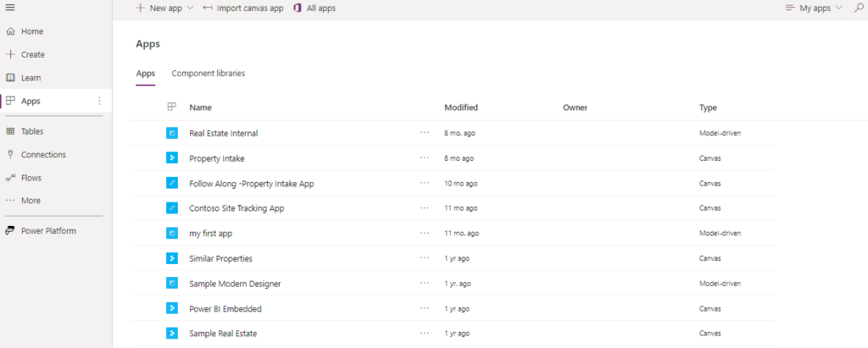Click the Connections plug icon
Screen dimensions: 868x348
tap(10, 155)
